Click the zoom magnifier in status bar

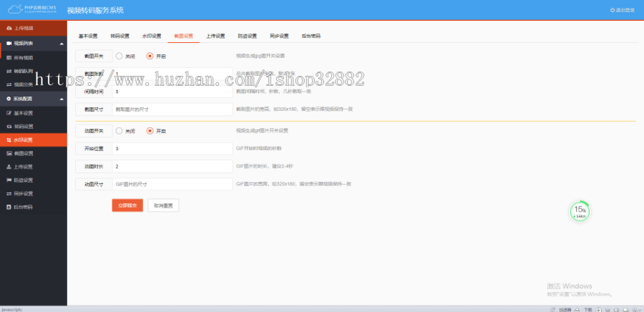tap(635, 309)
